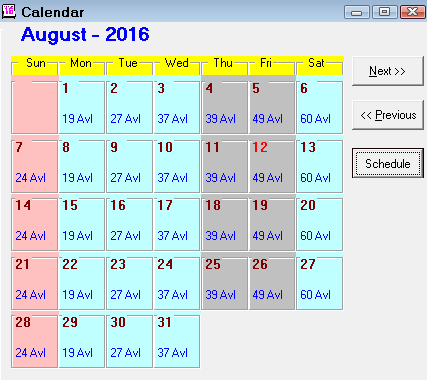Choose the gray day 19 cell
Image resolution: width=427 pixels, height=380 pixels.
[272, 224]
